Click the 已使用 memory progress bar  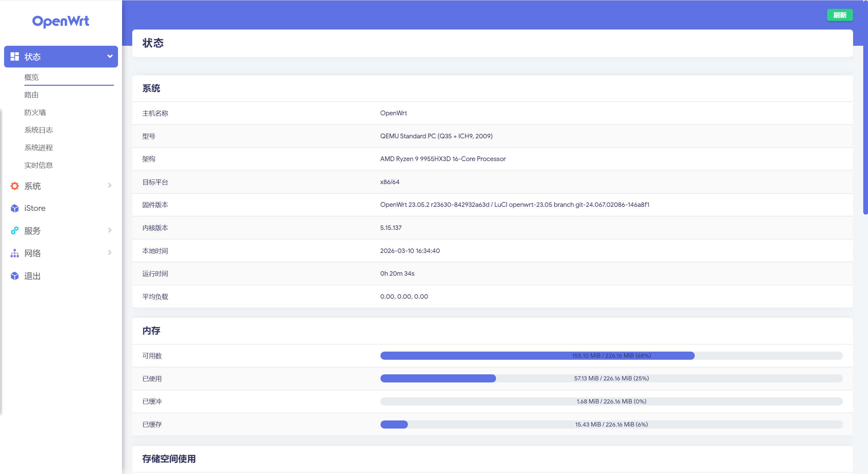click(x=611, y=378)
